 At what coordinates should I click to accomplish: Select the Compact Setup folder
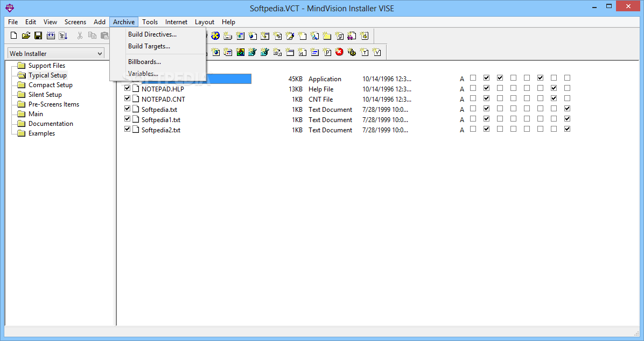coord(51,85)
